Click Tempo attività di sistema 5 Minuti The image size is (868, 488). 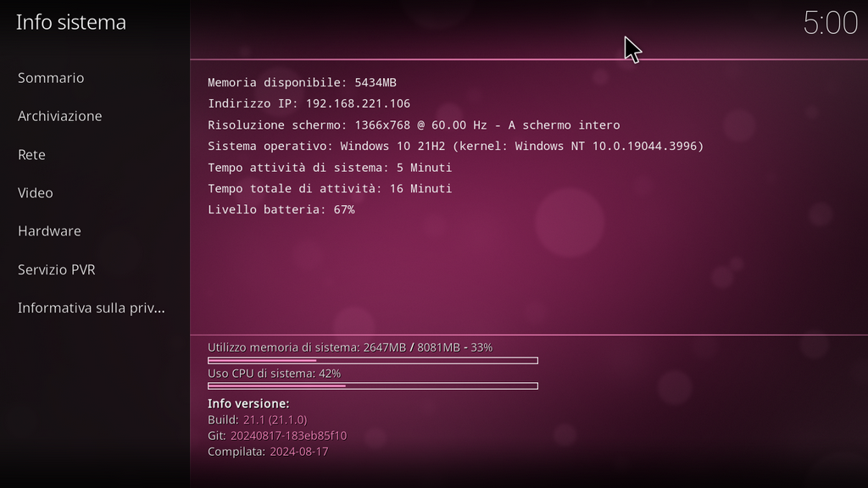click(330, 168)
